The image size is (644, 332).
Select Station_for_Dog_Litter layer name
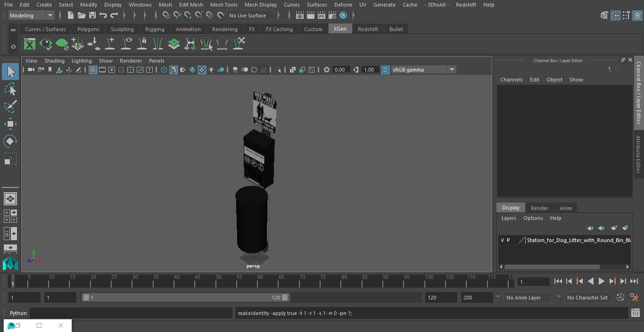point(578,240)
